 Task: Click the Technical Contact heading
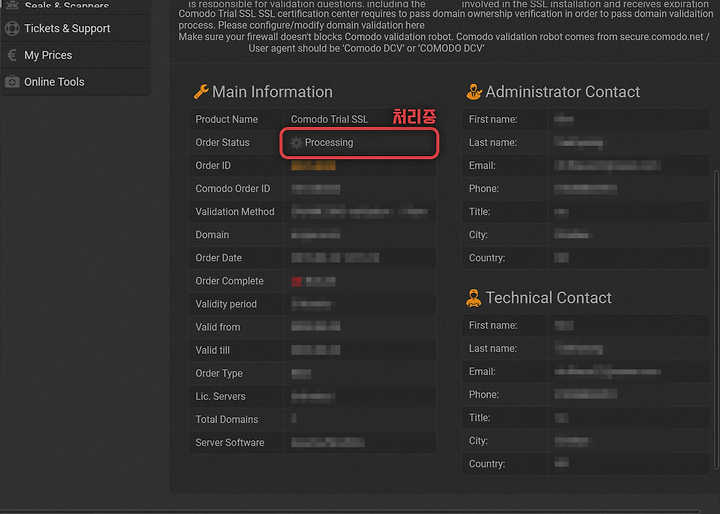coord(548,298)
